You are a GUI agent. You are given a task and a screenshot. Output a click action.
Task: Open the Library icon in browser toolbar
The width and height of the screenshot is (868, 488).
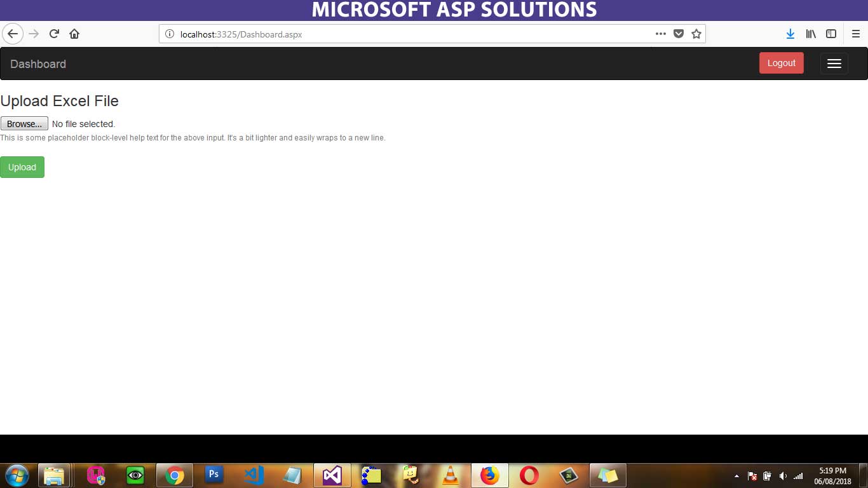coord(811,34)
